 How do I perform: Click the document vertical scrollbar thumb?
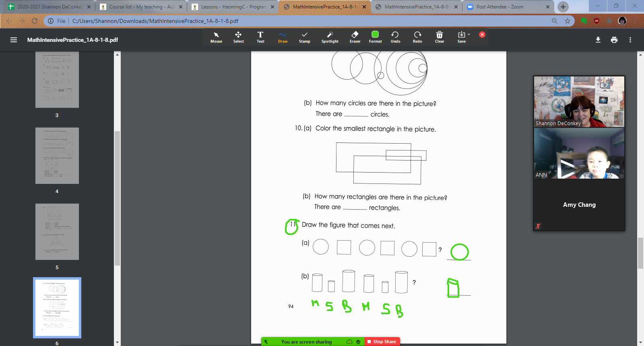(640, 253)
